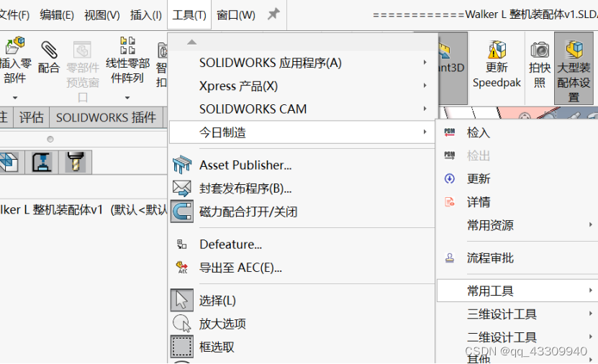The image size is (598, 364).
Task: Toggle 大型装配体设置 button
Action: pyautogui.click(x=574, y=68)
